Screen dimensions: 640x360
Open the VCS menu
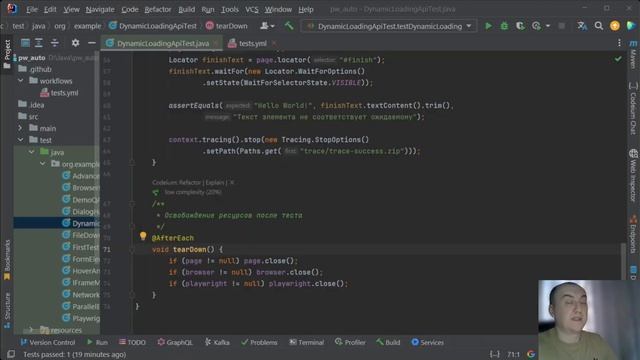(x=251, y=9)
